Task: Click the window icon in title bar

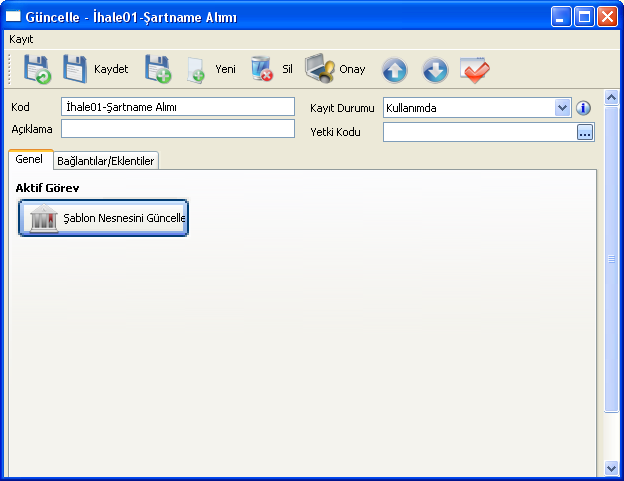Action: point(13,16)
